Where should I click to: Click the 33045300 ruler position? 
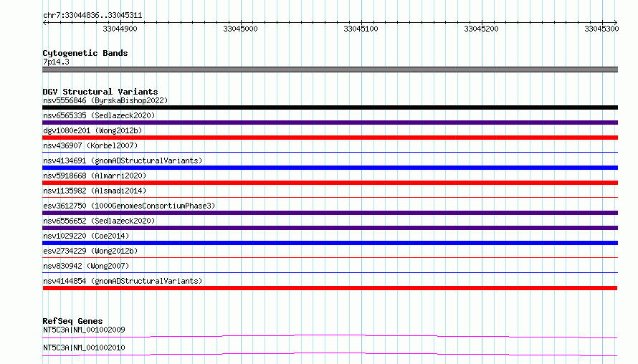[x=601, y=29]
